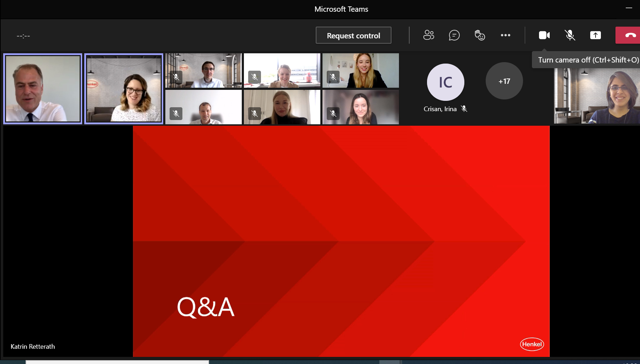Click the Crisan, Irina name label
Viewport: 640px width, 364px height.
point(440,109)
